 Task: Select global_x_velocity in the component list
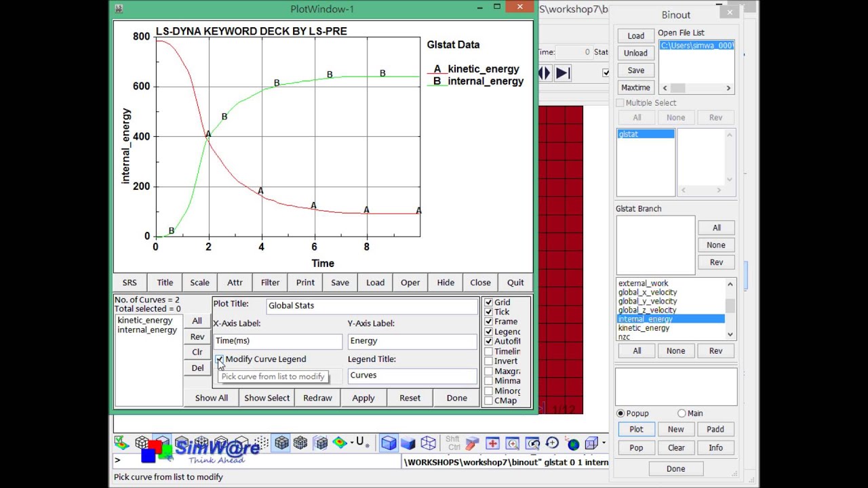[648, 293]
